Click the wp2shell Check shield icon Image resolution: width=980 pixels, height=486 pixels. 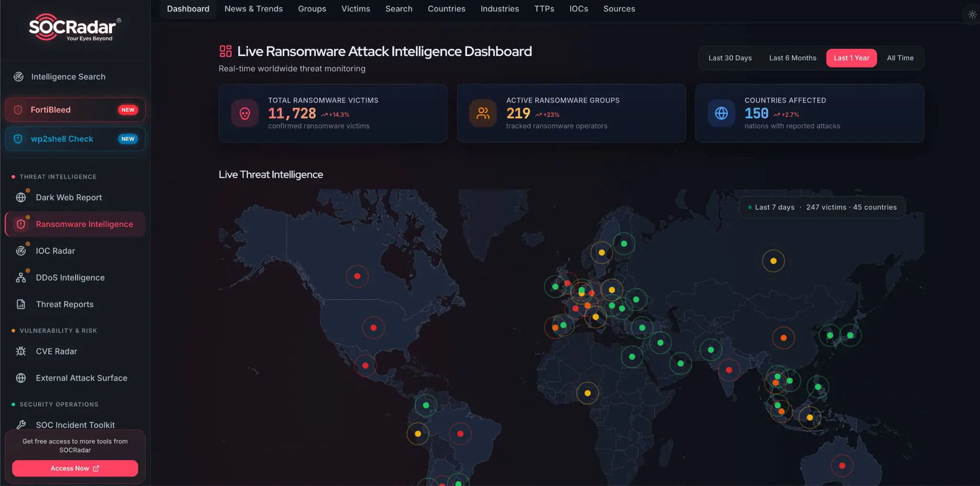coord(18,139)
